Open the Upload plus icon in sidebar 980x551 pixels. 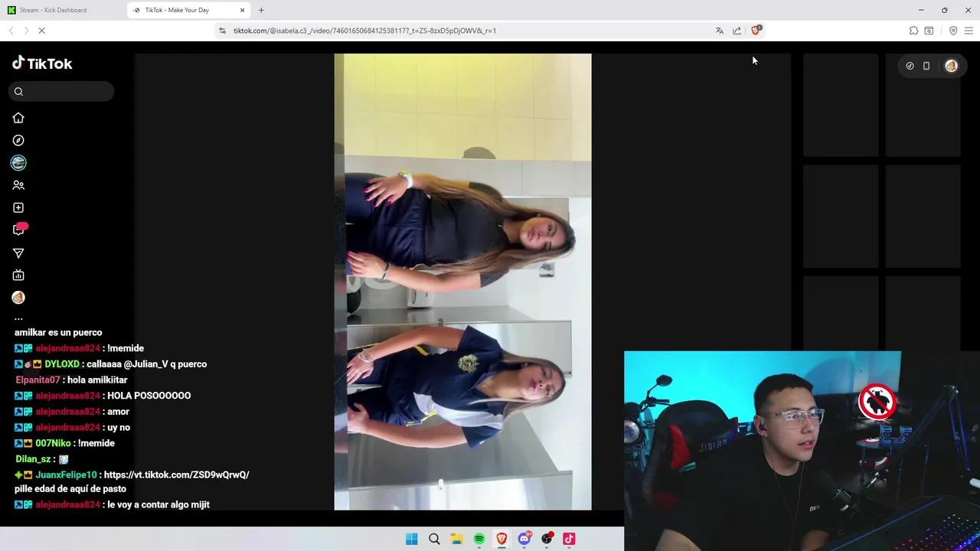point(18,207)
